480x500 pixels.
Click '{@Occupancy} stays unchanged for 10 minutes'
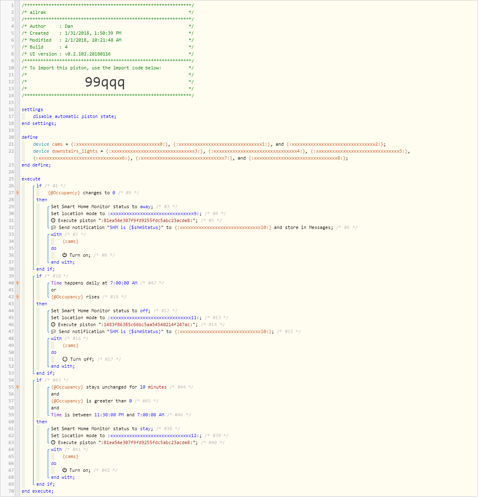pyautogui.click(x=109, y=387)
